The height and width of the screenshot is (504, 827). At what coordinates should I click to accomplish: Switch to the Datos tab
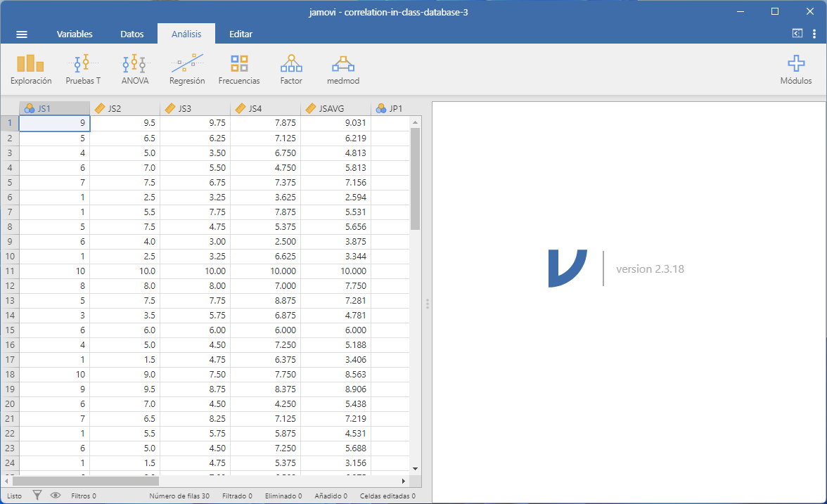pos(132,34)
